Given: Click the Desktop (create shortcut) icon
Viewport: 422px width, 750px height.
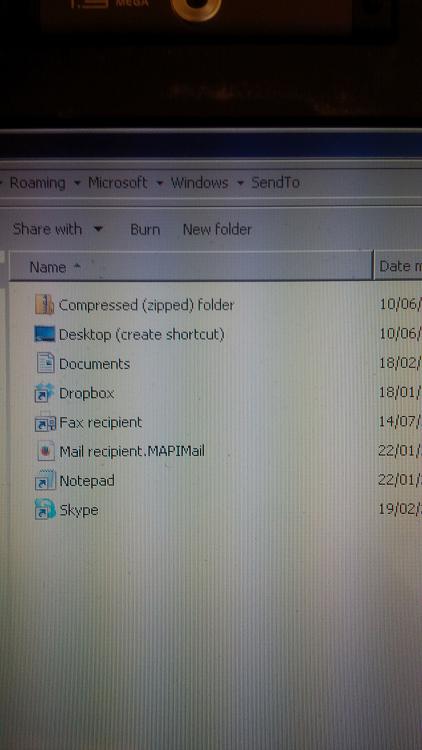Looking at the screenshot, I should click(44, 334).
